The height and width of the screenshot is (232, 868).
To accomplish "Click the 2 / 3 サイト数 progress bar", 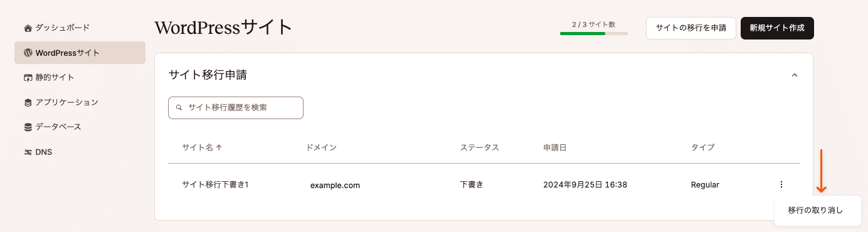I will click(594, 33).
